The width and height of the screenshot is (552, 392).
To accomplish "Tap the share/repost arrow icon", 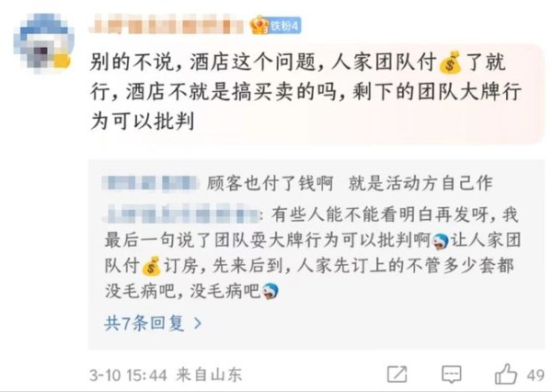I will click(x=397, y=374).
